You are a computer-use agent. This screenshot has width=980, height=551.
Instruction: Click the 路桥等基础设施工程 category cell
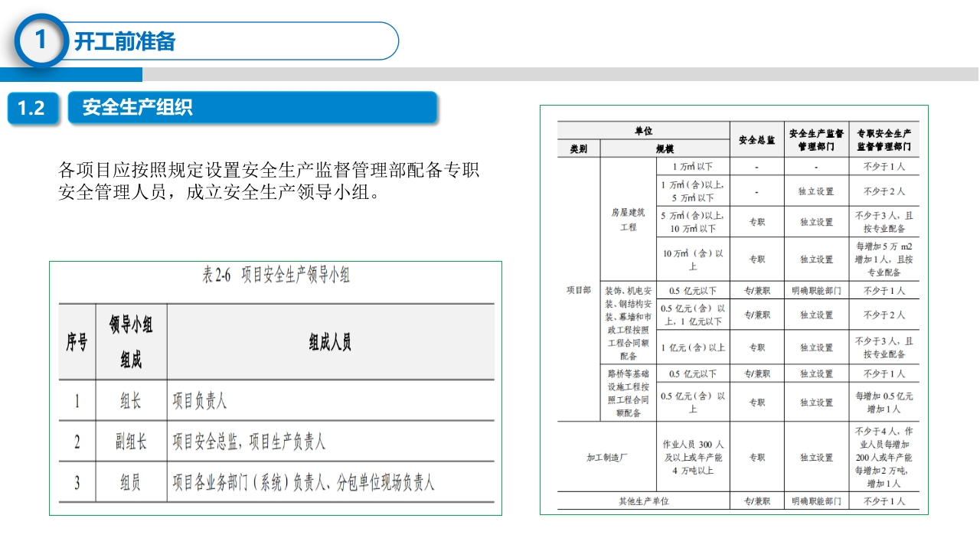tap(628, 393)
